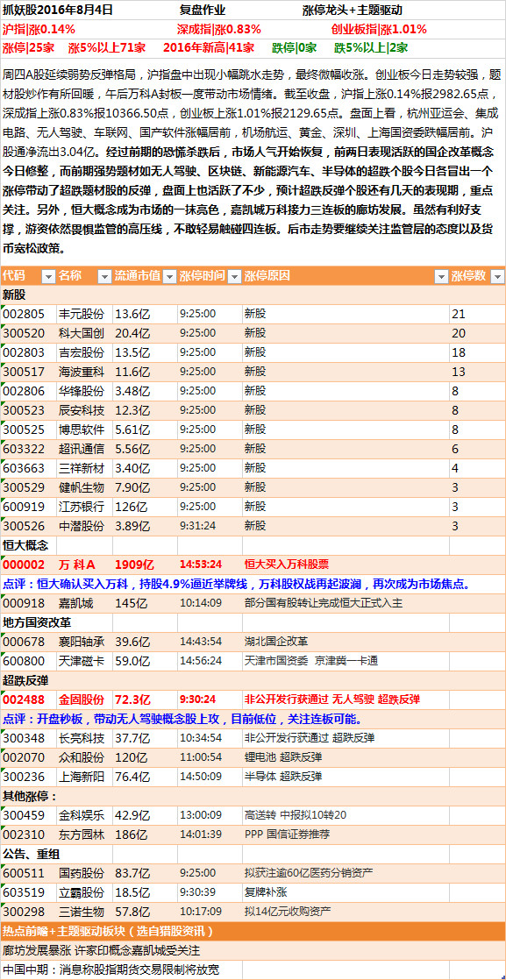Click the 东方园林 limit-up reason cell

[x=346, y=834]
